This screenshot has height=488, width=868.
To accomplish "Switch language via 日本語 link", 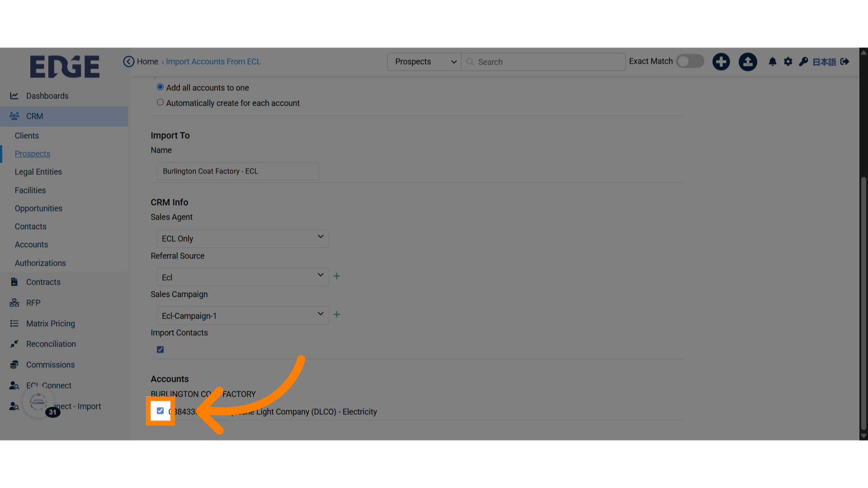I will click(824, 62).
